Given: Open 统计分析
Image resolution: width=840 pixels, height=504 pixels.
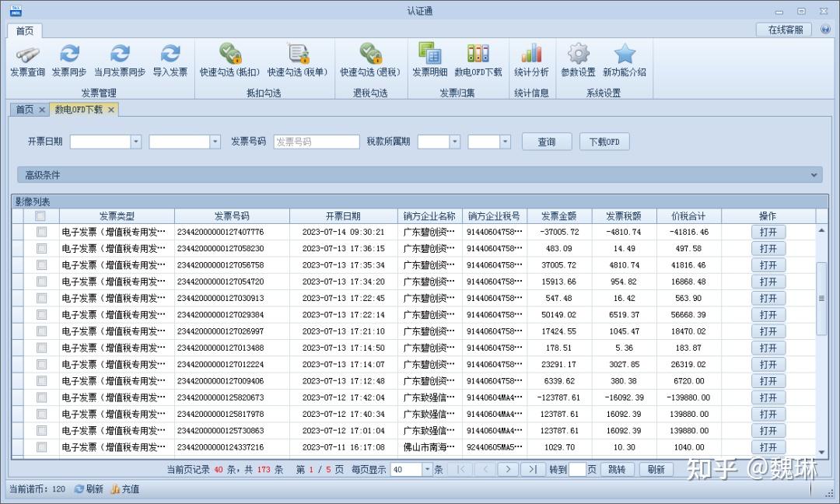Looking at the screenshot, I should tap(532, 61).
